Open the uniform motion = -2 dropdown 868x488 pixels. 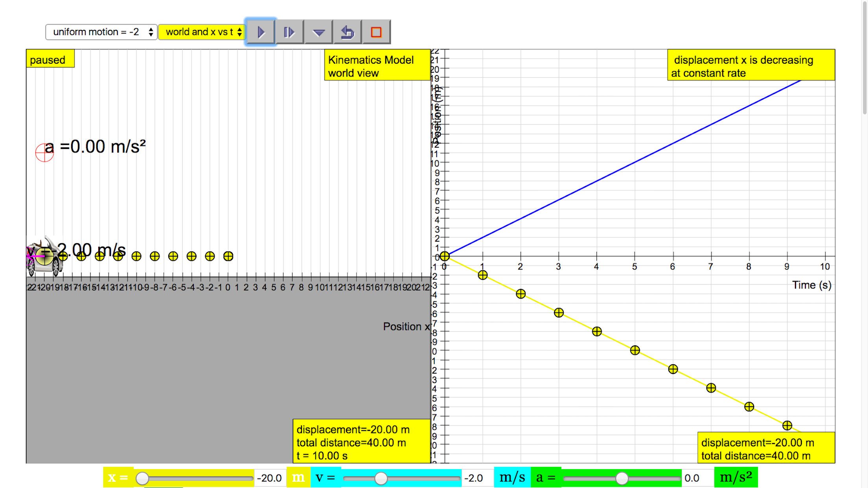[x=101, y=32]
